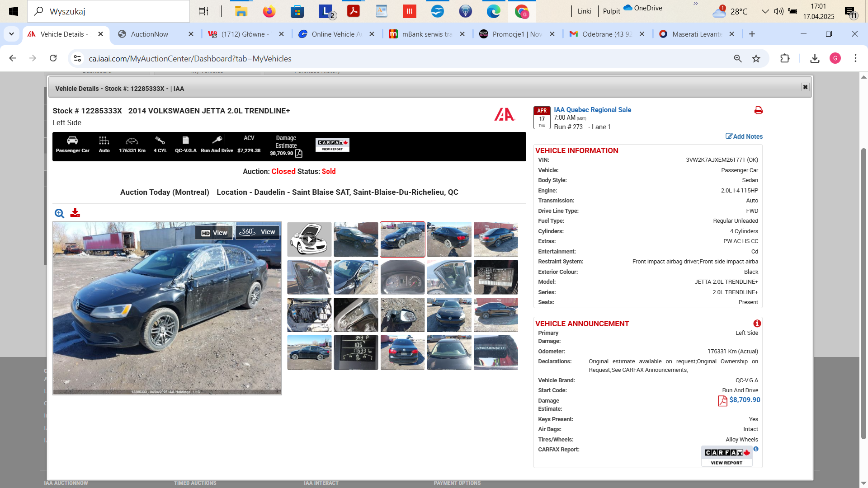Image resolution: width=868 pixels, height=488 pixels.
Task: Open the $8,709.90 damage estimate link
Action: [745, 400]
